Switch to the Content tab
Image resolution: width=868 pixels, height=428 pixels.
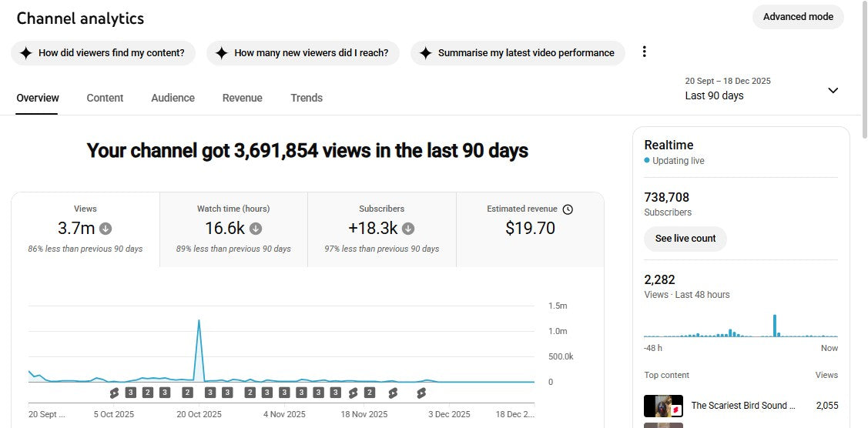[x=105, y=98]
